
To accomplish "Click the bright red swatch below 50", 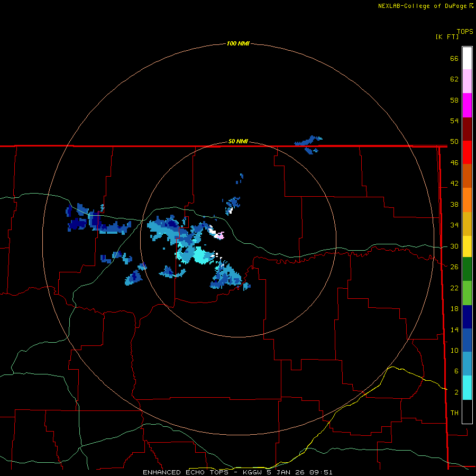I will (467, 152).
